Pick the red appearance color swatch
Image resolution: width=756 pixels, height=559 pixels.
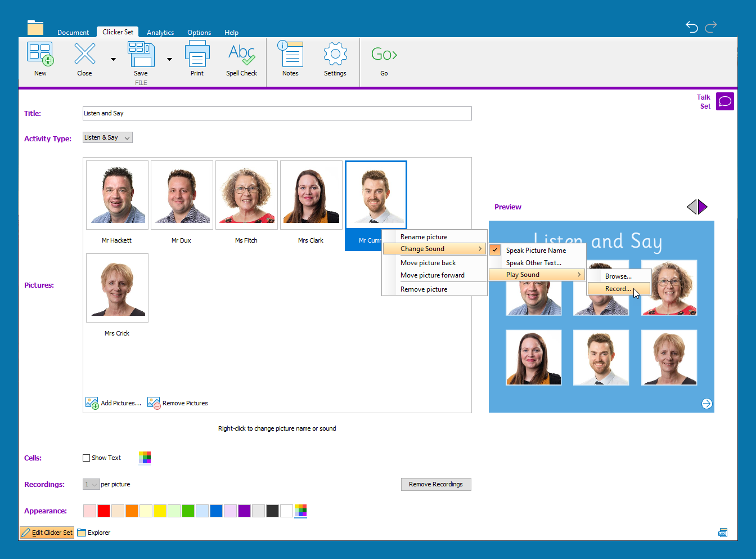103,511
